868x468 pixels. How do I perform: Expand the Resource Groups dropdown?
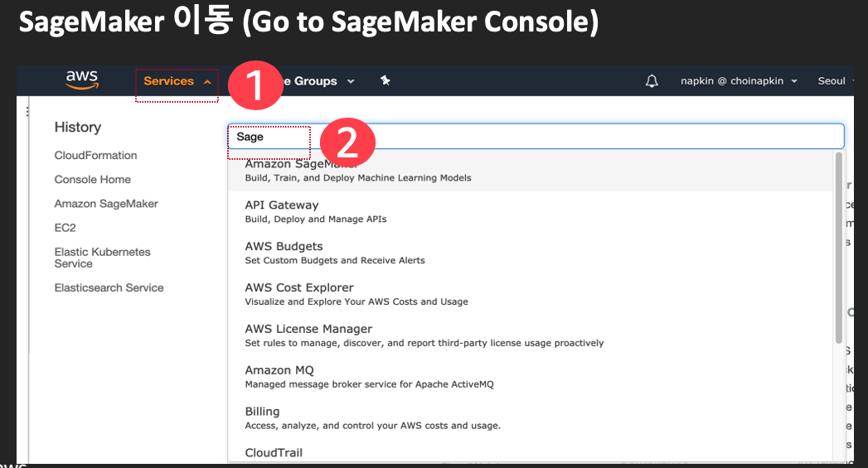[x=318, y=81]
